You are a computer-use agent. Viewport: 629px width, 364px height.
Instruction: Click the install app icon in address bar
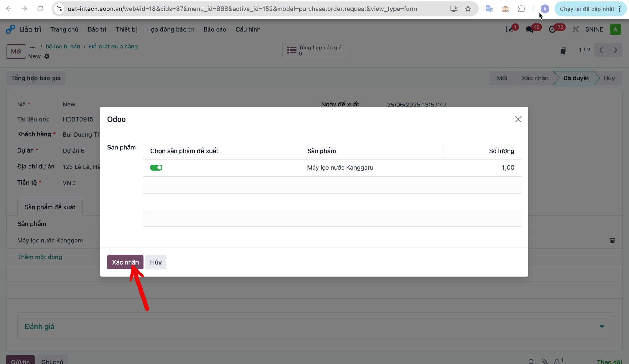pyautogui.click(x=454, y=9)
